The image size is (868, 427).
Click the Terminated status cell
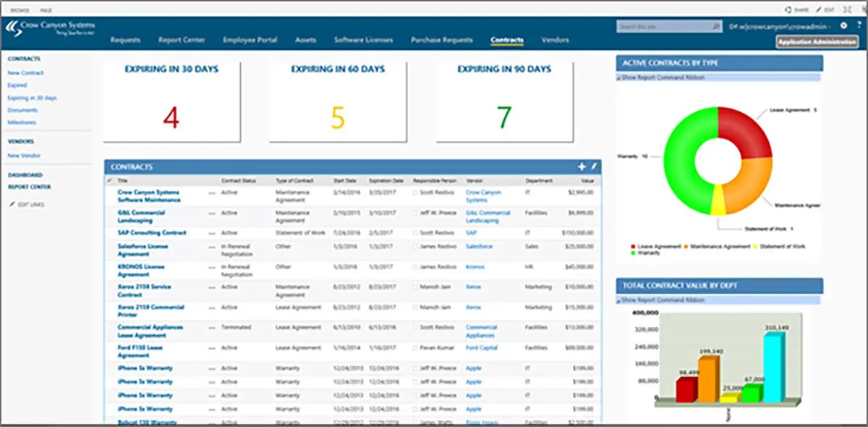coord(237,328)
